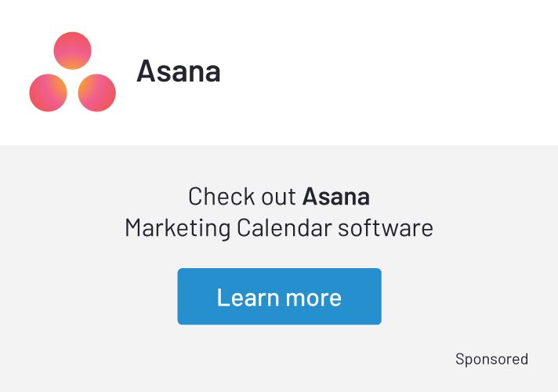
Task: Click the lower-left circle of the Asana logo
Action: pyautogui.click(x=49, y=93)
